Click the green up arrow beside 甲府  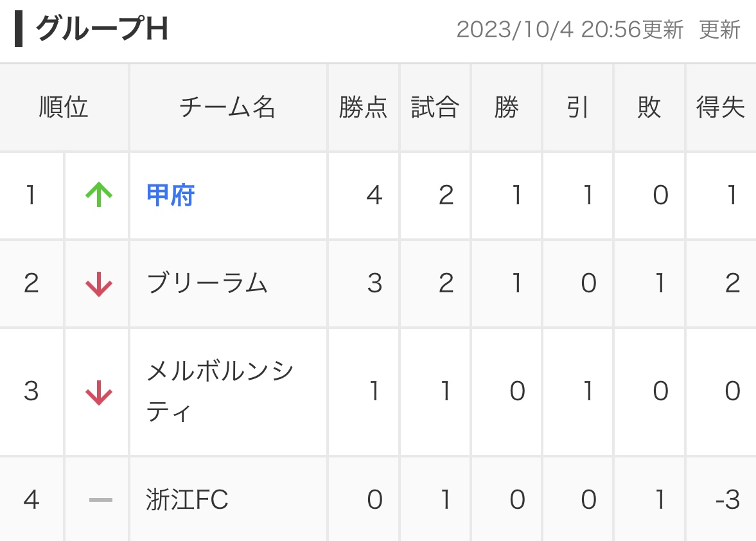99,195
